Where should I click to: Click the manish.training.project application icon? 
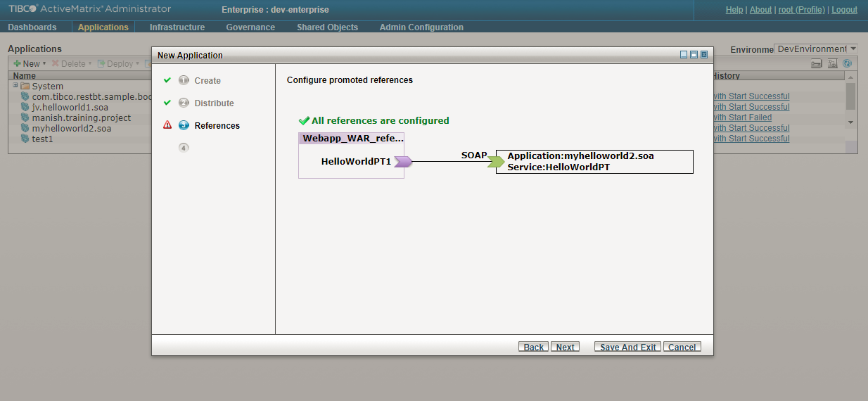(x=25, y=117)
